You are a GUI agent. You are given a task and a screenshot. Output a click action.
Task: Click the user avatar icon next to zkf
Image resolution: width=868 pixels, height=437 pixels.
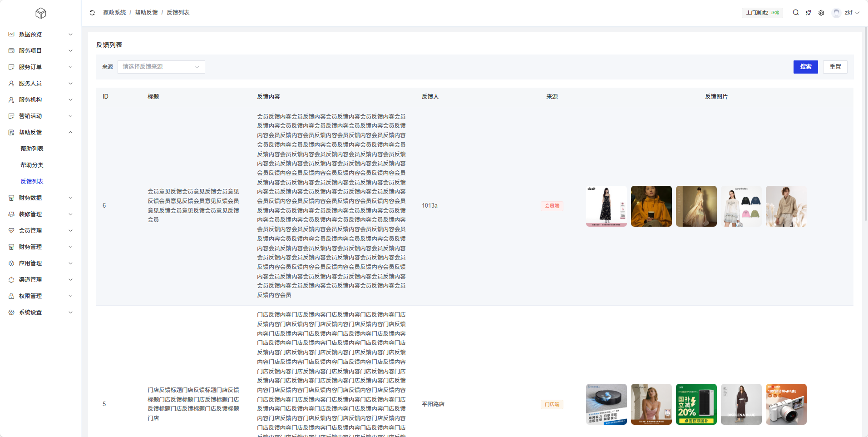pyautogui.click(x=836, y=13)
